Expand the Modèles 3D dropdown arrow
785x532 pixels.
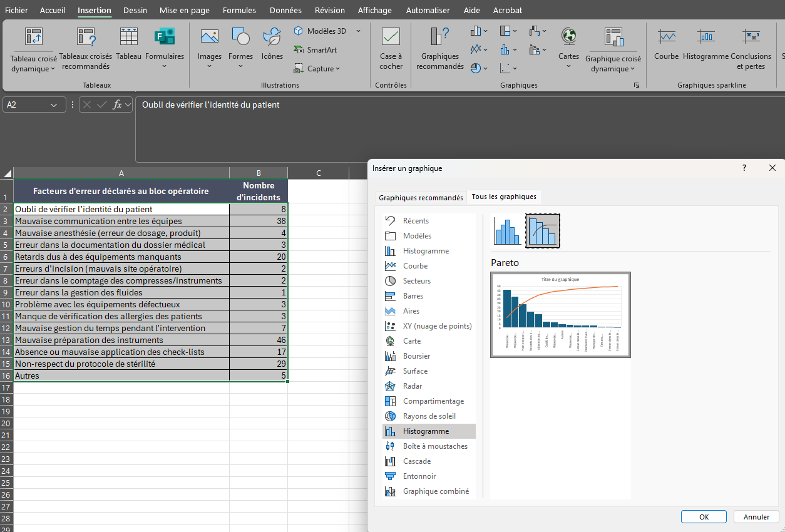[x=359, y=31]
